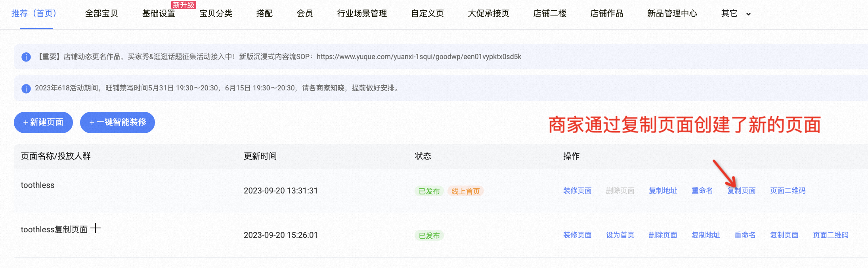
Task: Click 装修页面 for the toothless page
Action: point(577,191)
